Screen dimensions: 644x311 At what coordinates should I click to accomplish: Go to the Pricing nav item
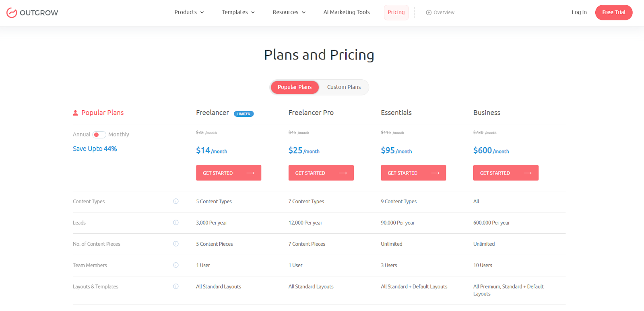pyautogui.click(x=396, y=12)
